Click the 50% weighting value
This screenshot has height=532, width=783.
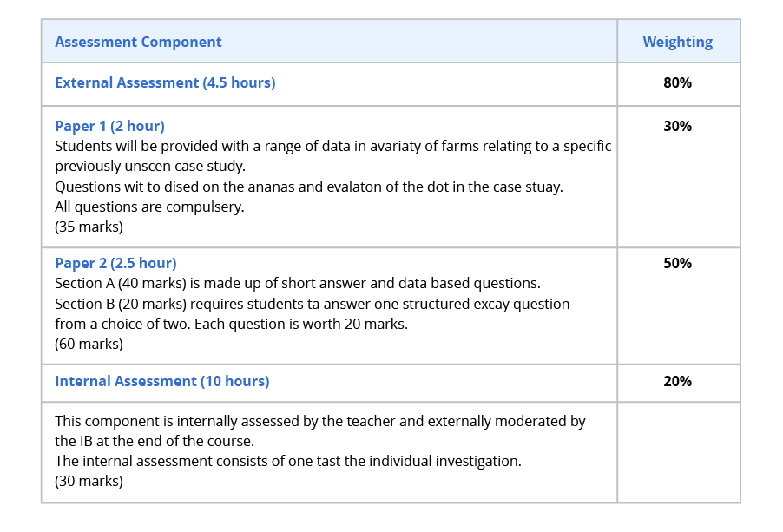point(677,263)
